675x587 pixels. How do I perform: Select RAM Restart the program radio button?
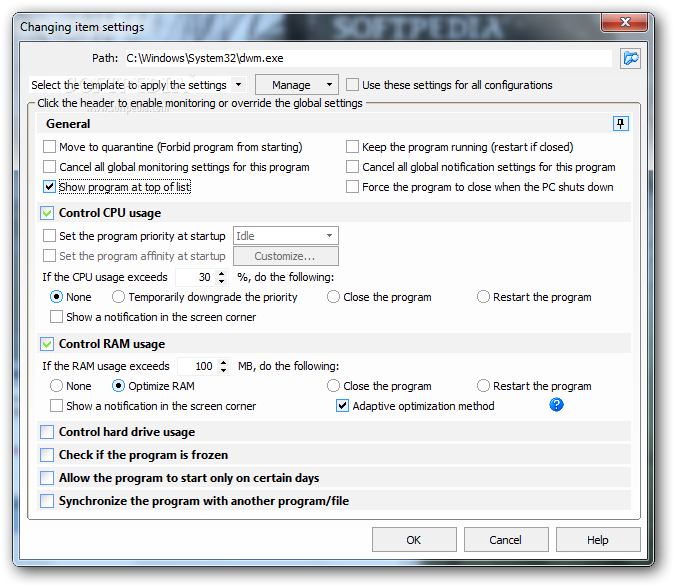[483, 386]
